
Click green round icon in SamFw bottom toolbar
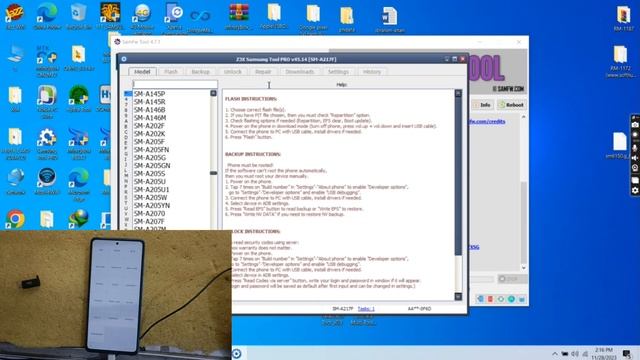(x=511, y=300)
